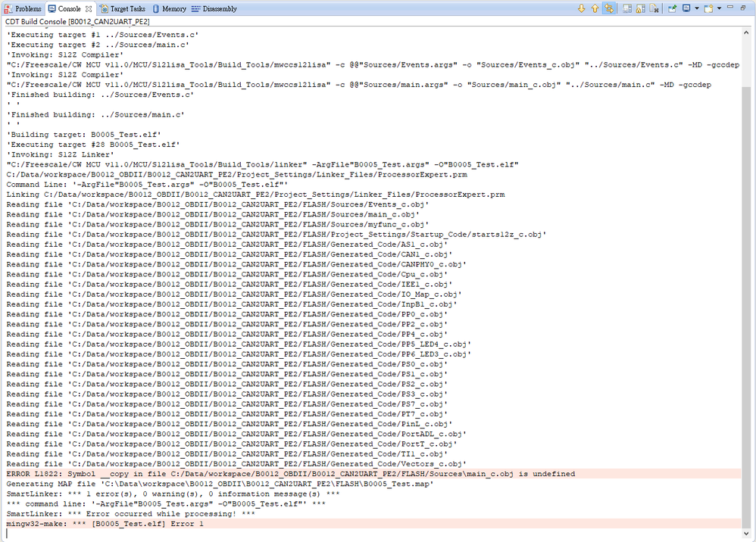Viewport: 756px width, 542px height.
Task: Click the ERROR L1822 undefined symbol line
Action: tap(291, 474)
